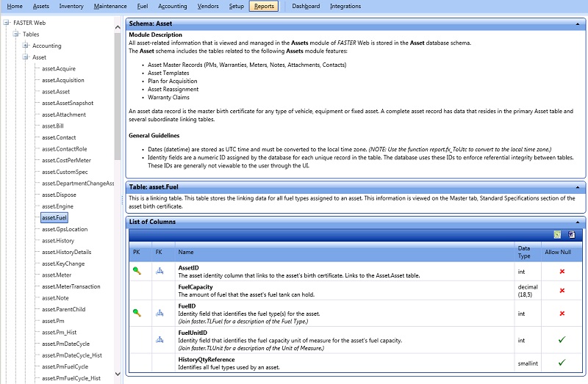588x384 pixels.
Task: Click the primary key icon in AssetID row
Action: [137, 271]
